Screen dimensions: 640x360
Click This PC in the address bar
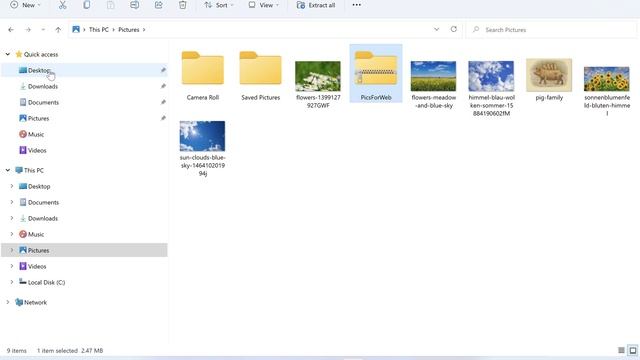(99, 30)
